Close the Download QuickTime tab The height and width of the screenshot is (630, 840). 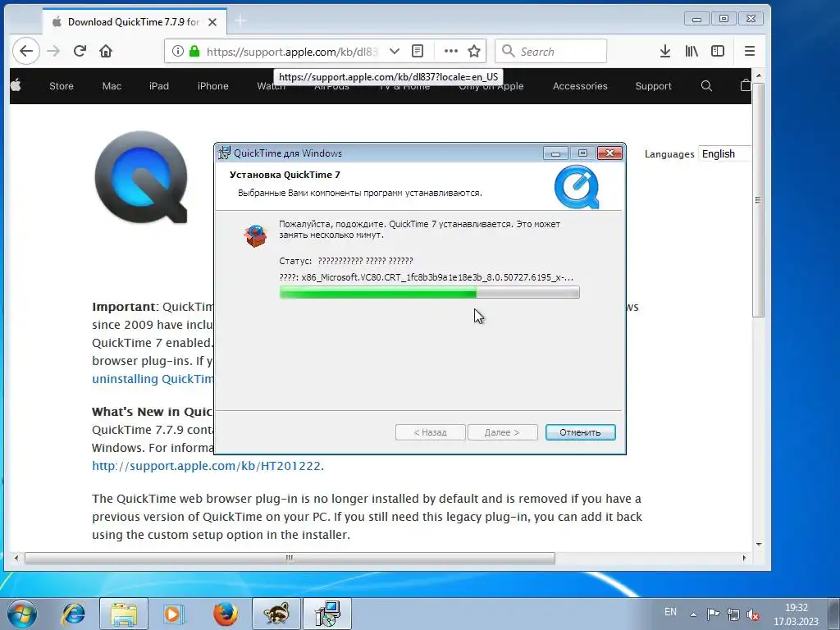(212, 22)
